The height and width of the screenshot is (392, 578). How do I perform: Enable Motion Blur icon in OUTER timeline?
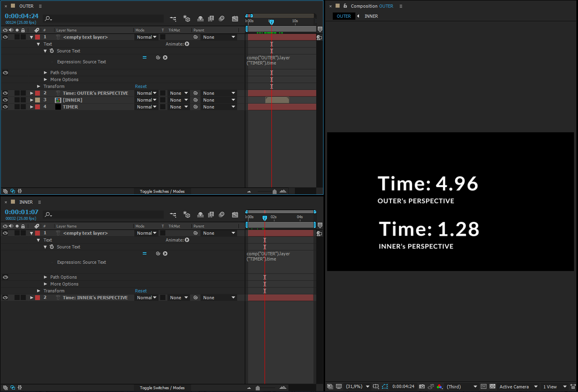tap(221, 19)
